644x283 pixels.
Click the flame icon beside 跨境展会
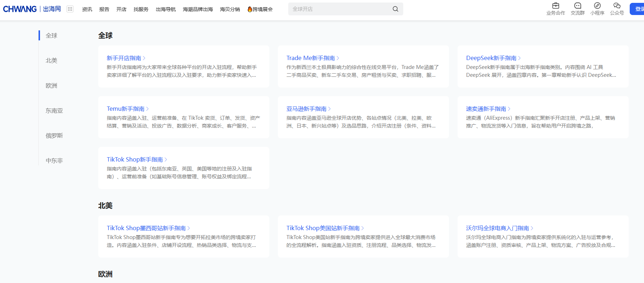[x=250, y=9]
